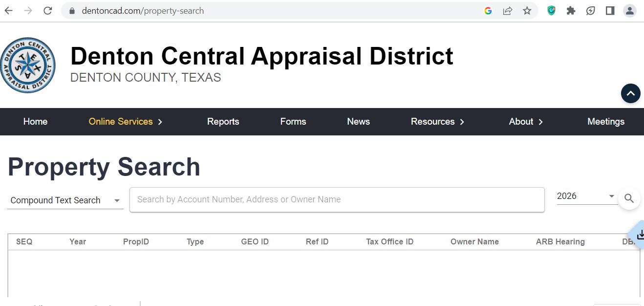Open the Online Services menu
The height and width of the screenshot is (306, 644).
tap(121, 122)
